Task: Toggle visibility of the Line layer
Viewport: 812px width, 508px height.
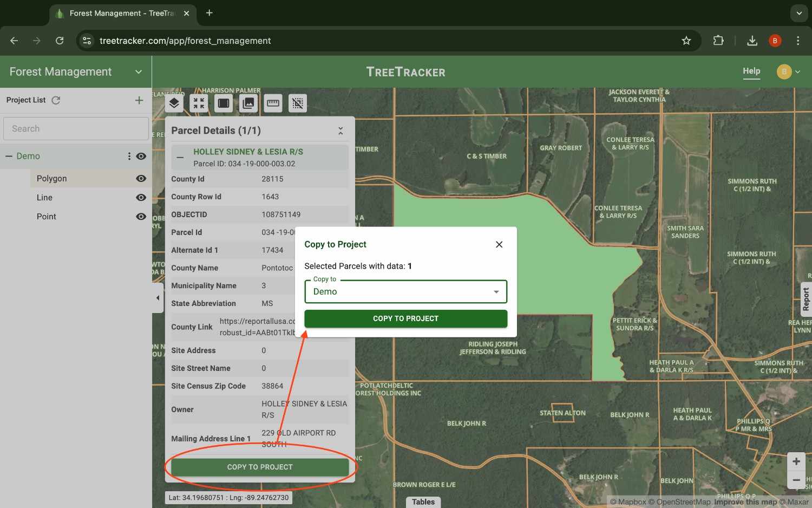Action: 141,197
